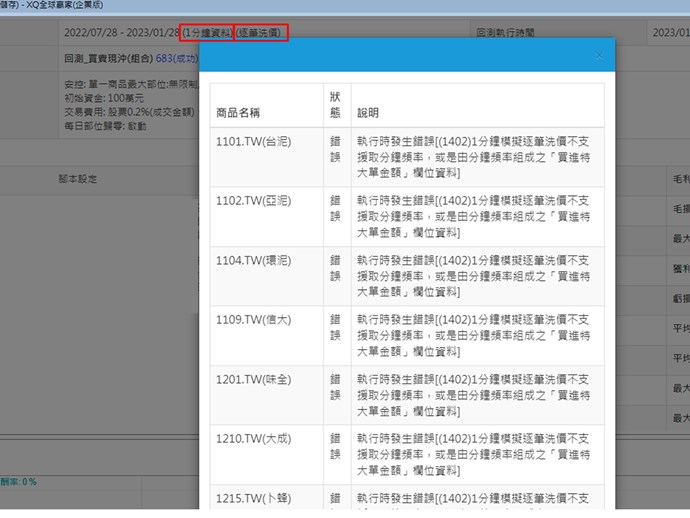Close the error list dialog
Screen dimensions: 690x518
[599, 56]
